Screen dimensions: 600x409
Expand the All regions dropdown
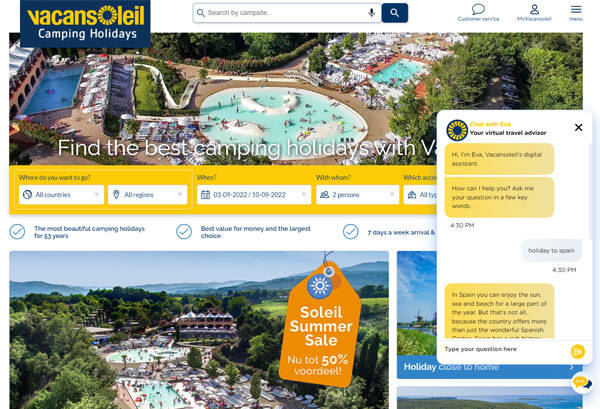point(148,195)
